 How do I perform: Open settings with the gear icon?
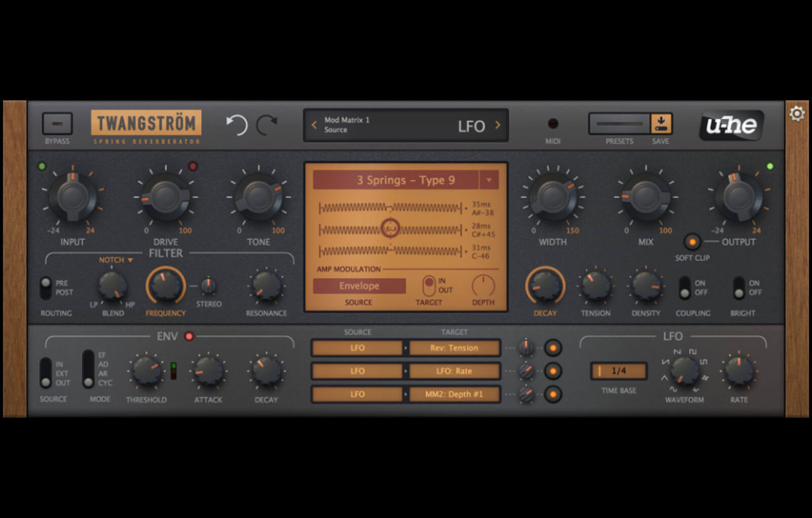[797, 114]
